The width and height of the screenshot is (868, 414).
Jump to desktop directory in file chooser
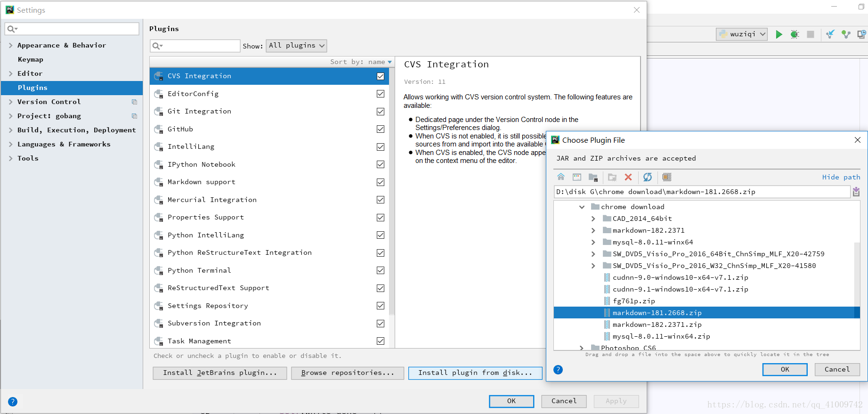pos(577,177)
